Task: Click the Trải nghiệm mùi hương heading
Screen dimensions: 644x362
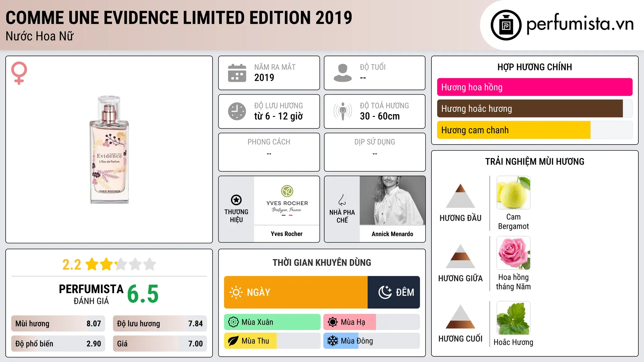Action: pyautogui.click(x=535, y=162)
